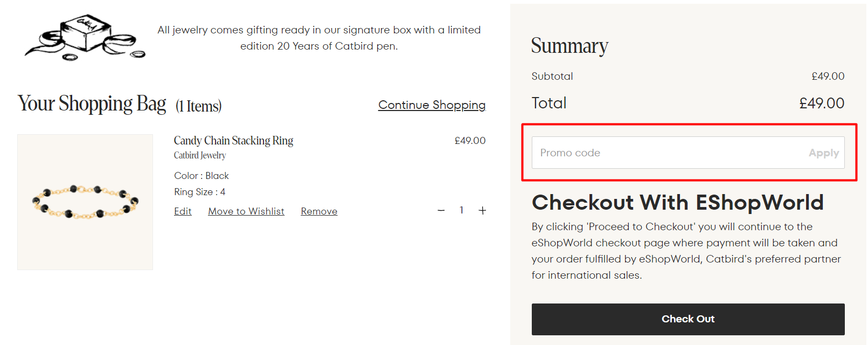This screenshot has height=345, width=868.
Task: Move the ring to Wishlist
Action: tap(246, 211)
